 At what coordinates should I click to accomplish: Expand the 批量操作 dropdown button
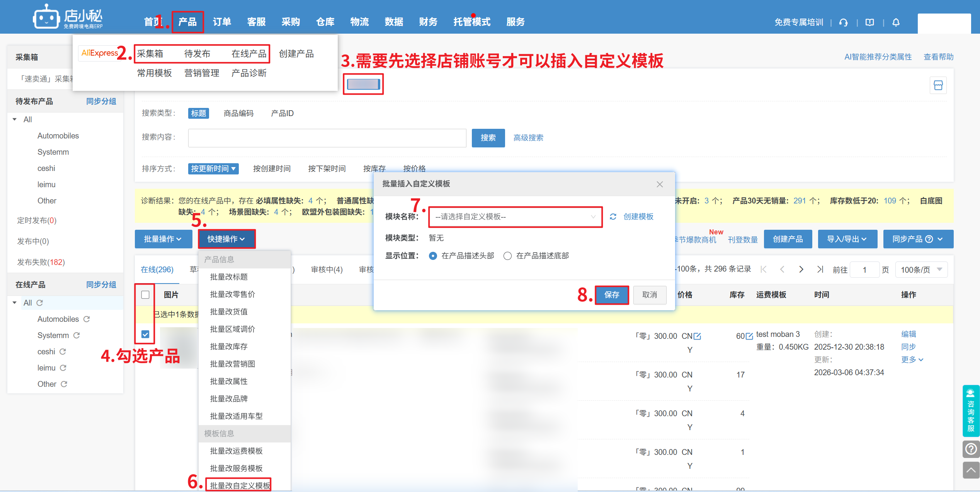tap(163, 239)
